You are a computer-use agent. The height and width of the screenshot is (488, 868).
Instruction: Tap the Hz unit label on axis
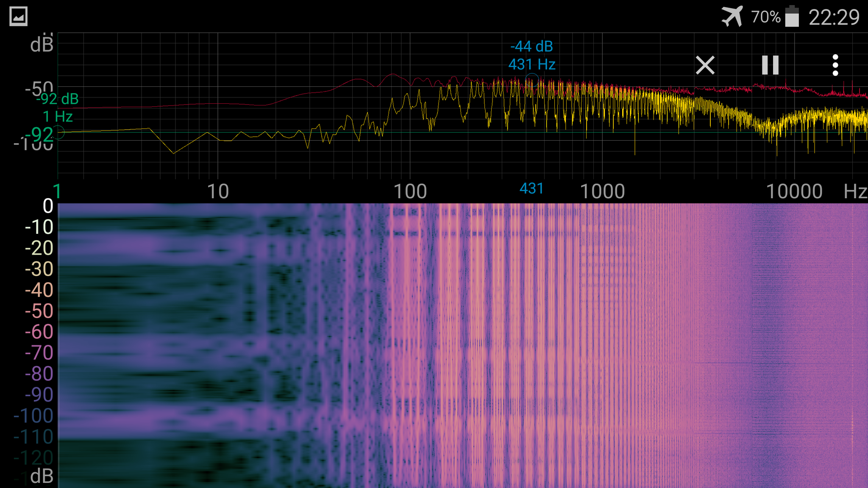(x=855, y=191)
